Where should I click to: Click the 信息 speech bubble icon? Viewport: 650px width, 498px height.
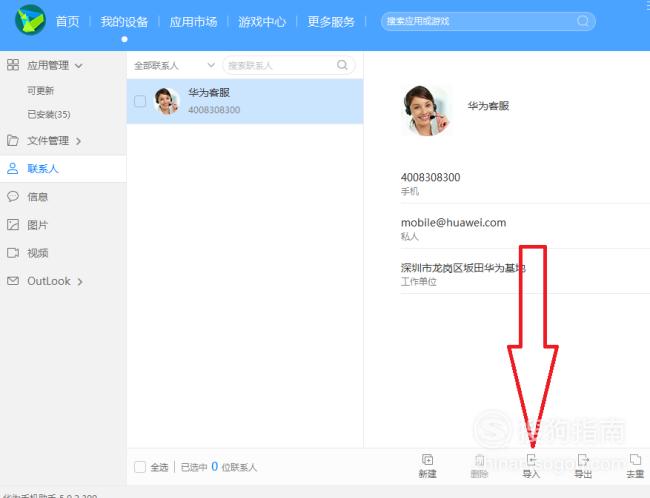[13, 196]
